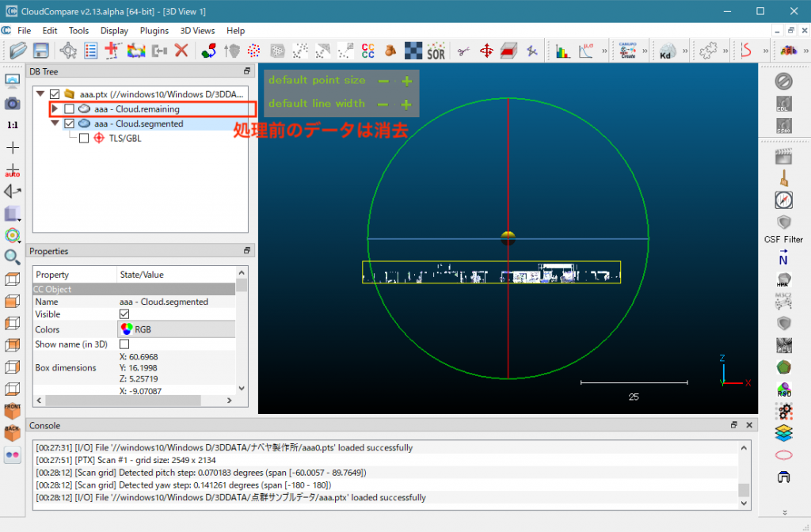The height and width of the screenshot is (532, 811).
Task: Click the histogram chart icon in toolbar
Action: (x=563, y=51)
